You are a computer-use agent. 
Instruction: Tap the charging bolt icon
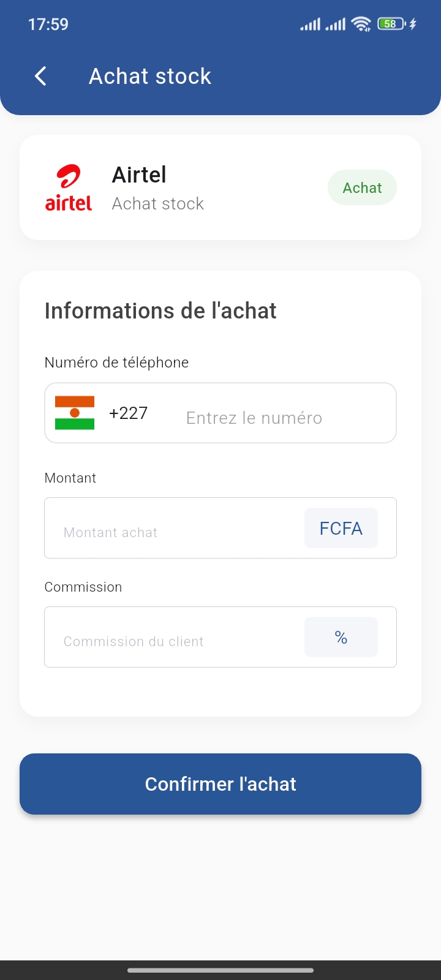click(x=413, y=24)
